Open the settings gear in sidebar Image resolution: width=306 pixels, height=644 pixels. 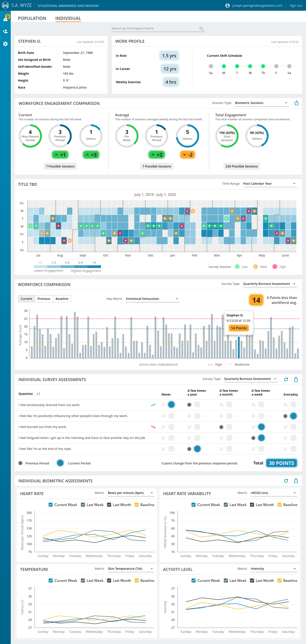pyautogui.click(x=5, y=44)
